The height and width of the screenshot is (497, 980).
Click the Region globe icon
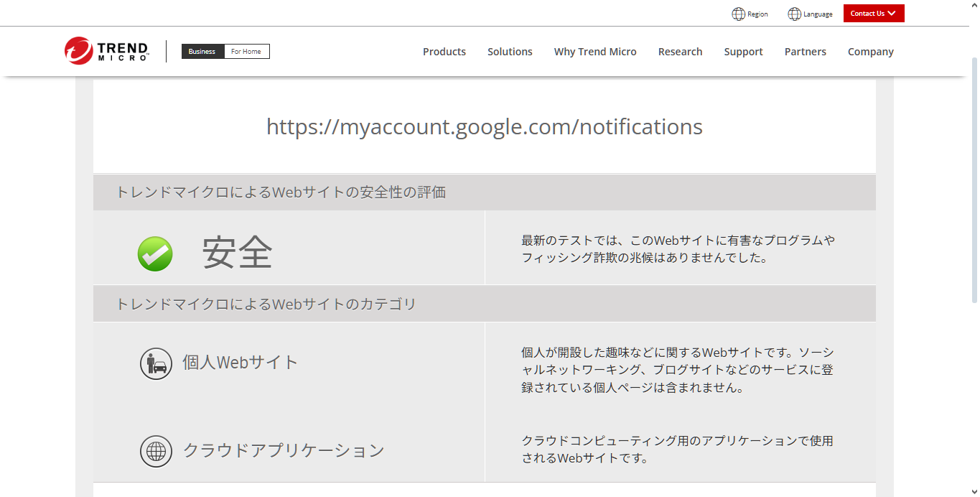[x=738, y=14]
